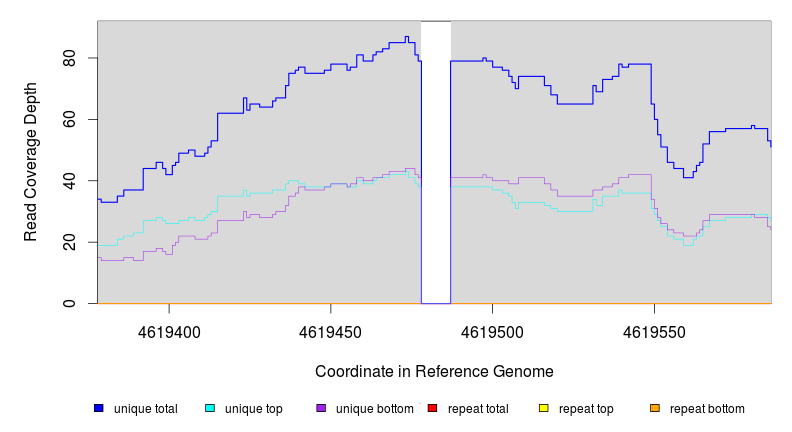792x432 pixels.
Task: Click the red repeat total legend swatch
Action: pos(432,408)
